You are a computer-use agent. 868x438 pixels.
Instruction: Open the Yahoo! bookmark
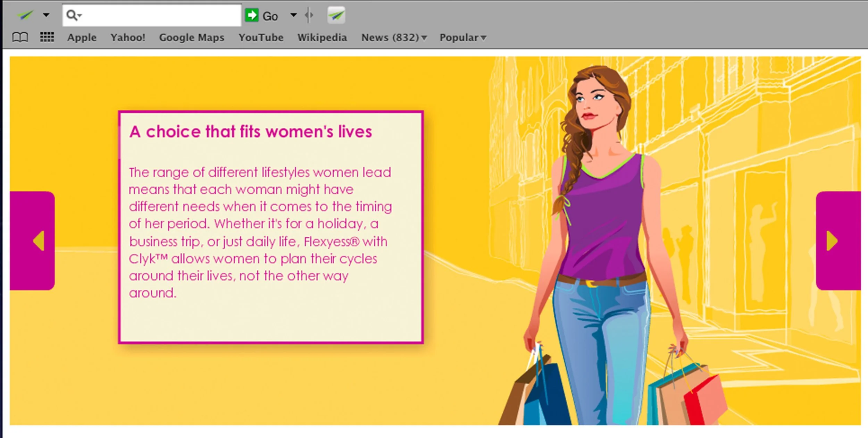(x=128, y=37)
